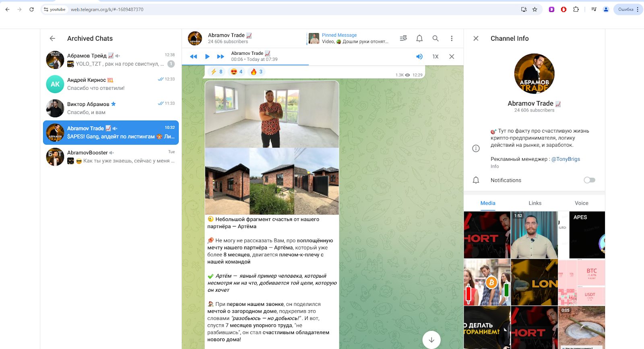
Task: Click the site info icon before youtube
Action: tap(46, 9)
